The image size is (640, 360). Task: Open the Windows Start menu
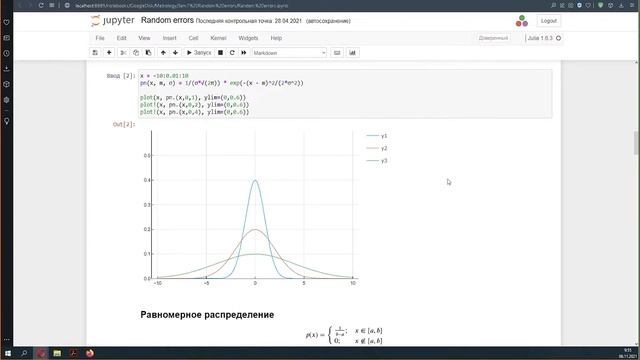click(8, 353)
